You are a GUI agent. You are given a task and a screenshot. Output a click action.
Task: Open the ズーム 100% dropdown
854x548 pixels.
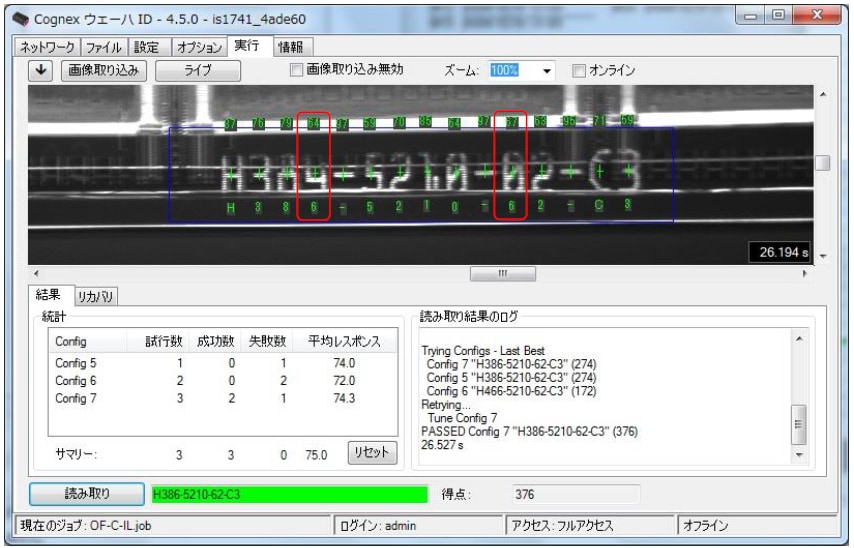pyautogui.click(x=547, y=71)
